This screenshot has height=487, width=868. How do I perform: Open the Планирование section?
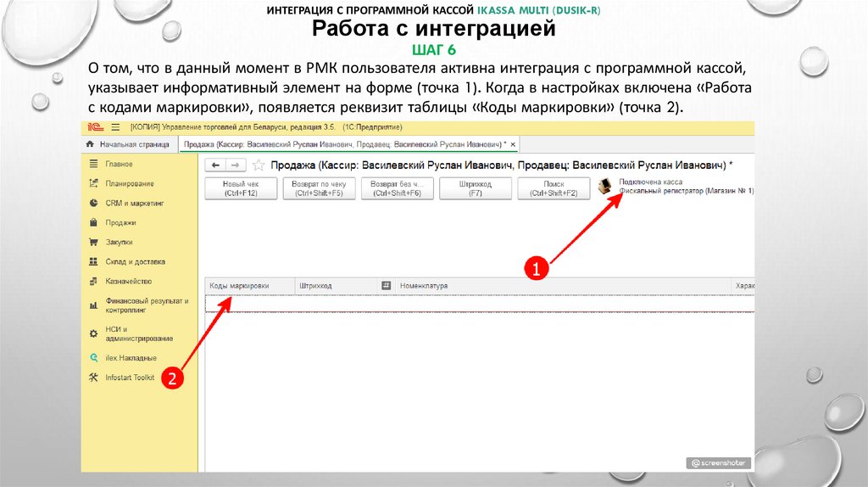point(130,183)
